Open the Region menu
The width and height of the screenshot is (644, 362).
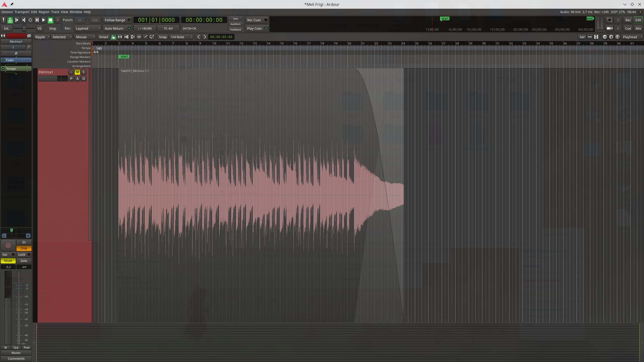44,12
